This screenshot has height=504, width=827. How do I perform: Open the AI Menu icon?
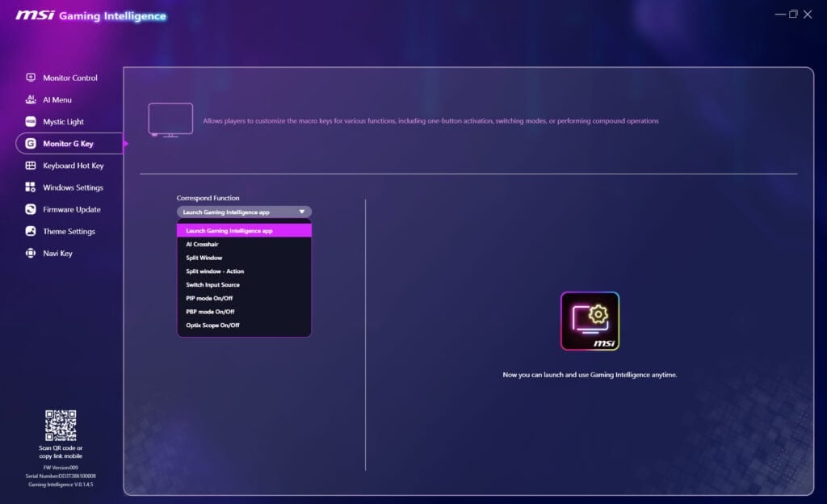pyautogui.click(x=31, y=100)
